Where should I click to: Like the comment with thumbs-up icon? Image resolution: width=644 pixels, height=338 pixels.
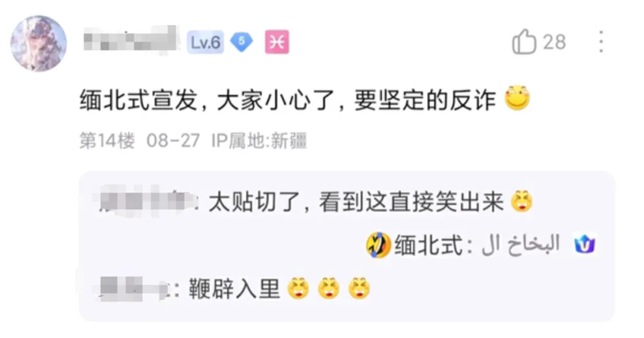tap(524, 42)
